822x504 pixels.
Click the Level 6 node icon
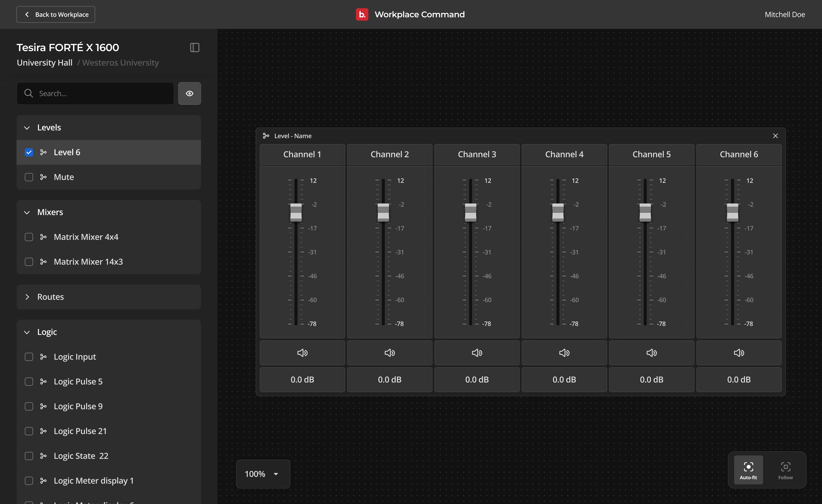tap(43, 152)
